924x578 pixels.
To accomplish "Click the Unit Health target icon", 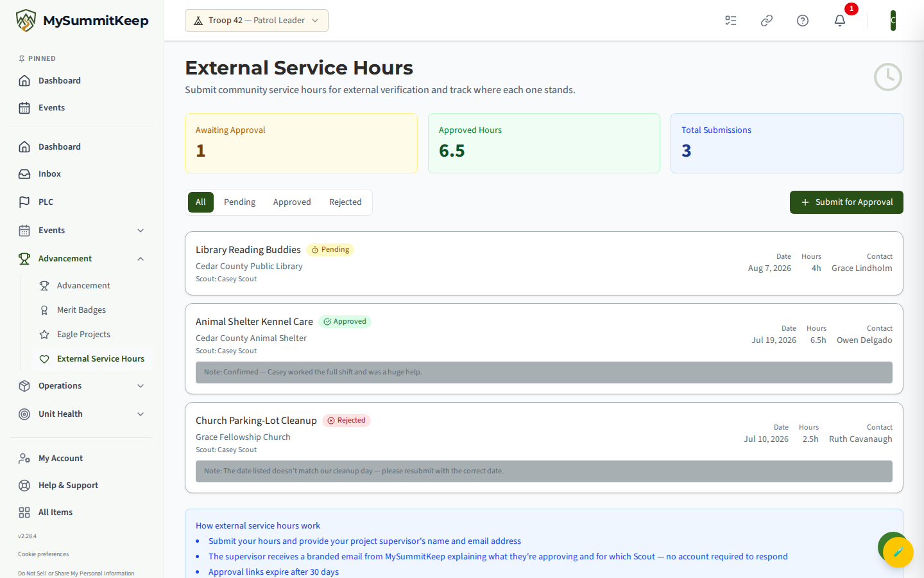I will pyautogui.click(x=24, y=414).
